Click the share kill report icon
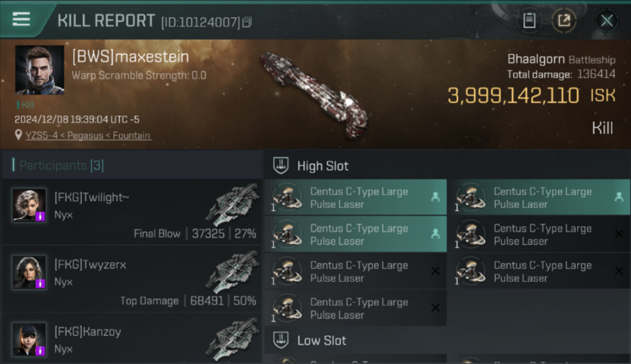The height and width of the screenshot is (364, 631). pyautogui.click(x=564, y=21)
